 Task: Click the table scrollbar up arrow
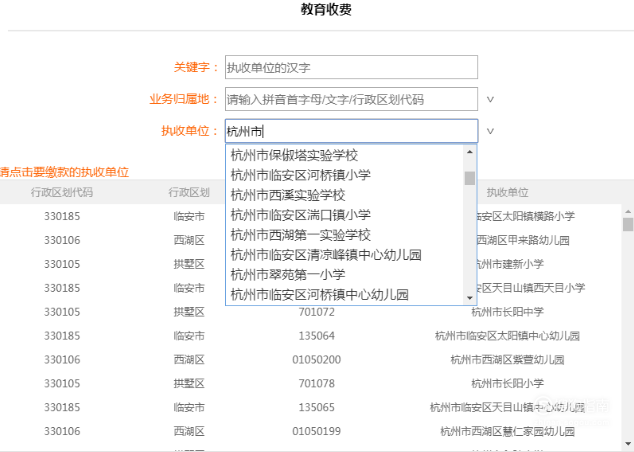[x=628, y=211]
